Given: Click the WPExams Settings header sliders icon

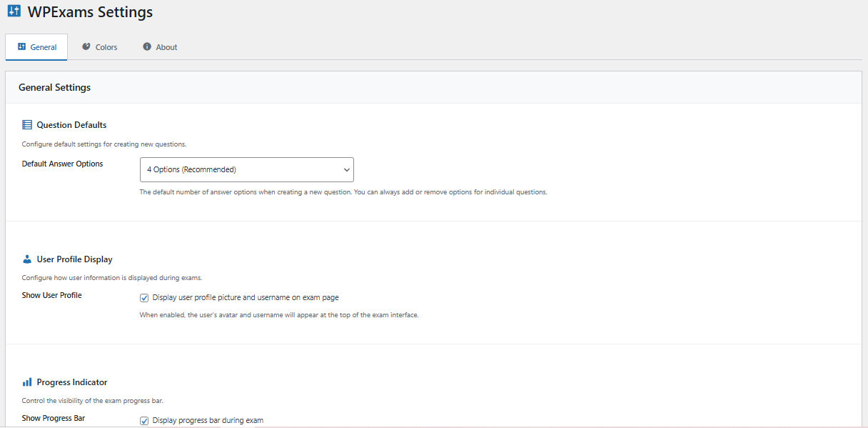Looking at the screenshot, I should coord(14,11).
